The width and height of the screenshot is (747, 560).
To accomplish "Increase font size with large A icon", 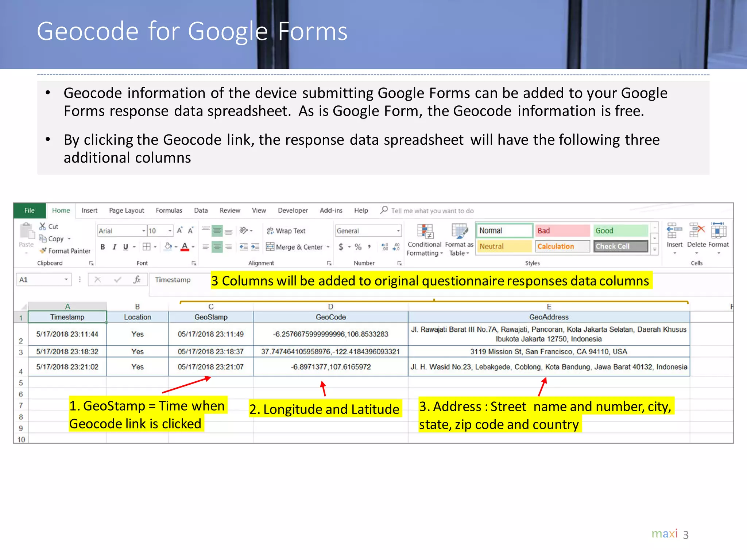I will coord(180,230).
